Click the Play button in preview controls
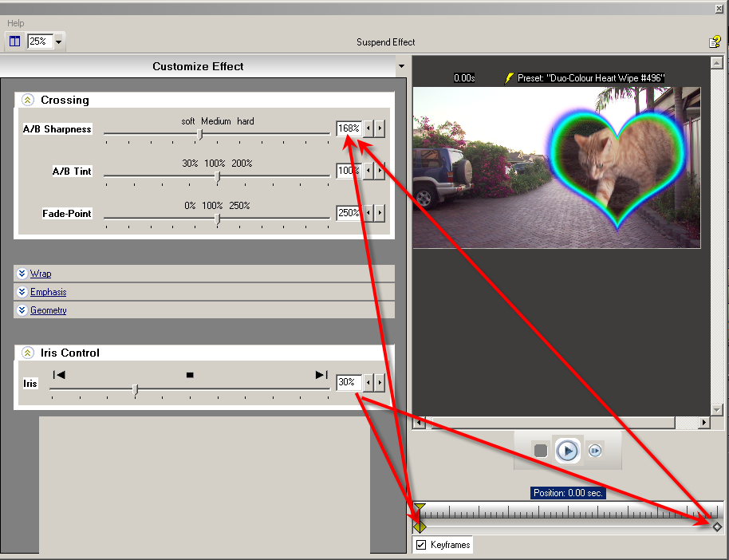 (567, 451)
